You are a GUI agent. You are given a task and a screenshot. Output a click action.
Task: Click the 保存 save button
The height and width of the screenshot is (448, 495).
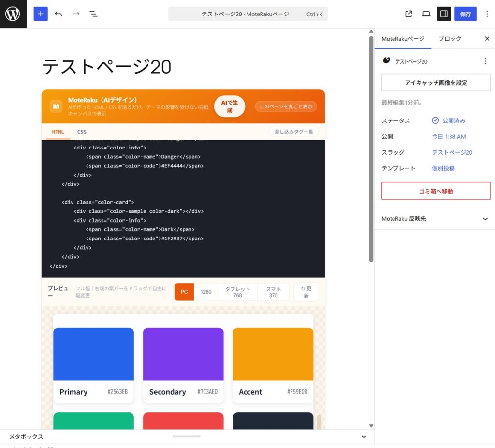click(466, 14)
